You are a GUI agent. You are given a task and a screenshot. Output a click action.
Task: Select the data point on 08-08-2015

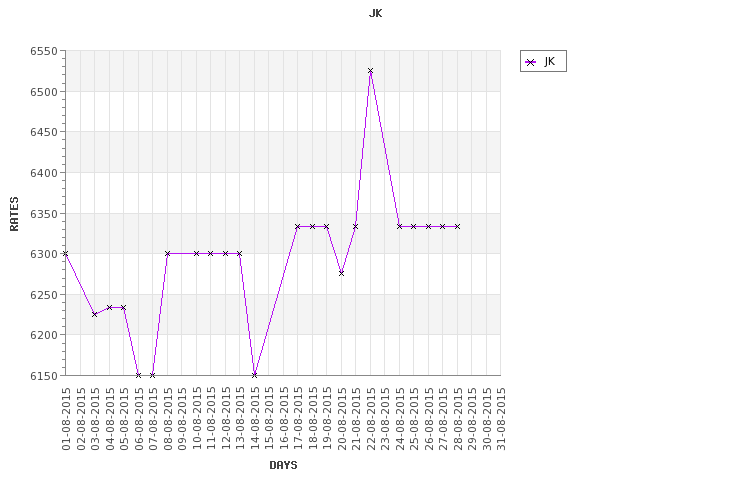[x=167, y=254]
